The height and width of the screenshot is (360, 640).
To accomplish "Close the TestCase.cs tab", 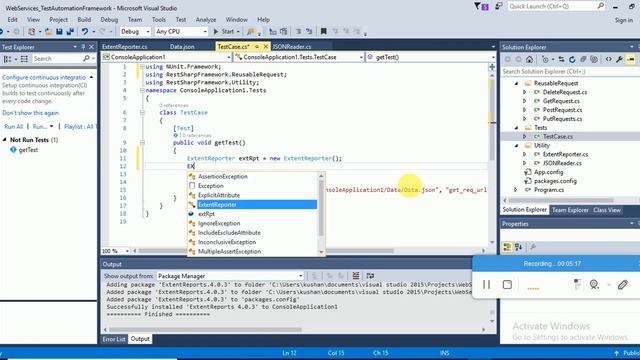I will [x=266, y=47].
